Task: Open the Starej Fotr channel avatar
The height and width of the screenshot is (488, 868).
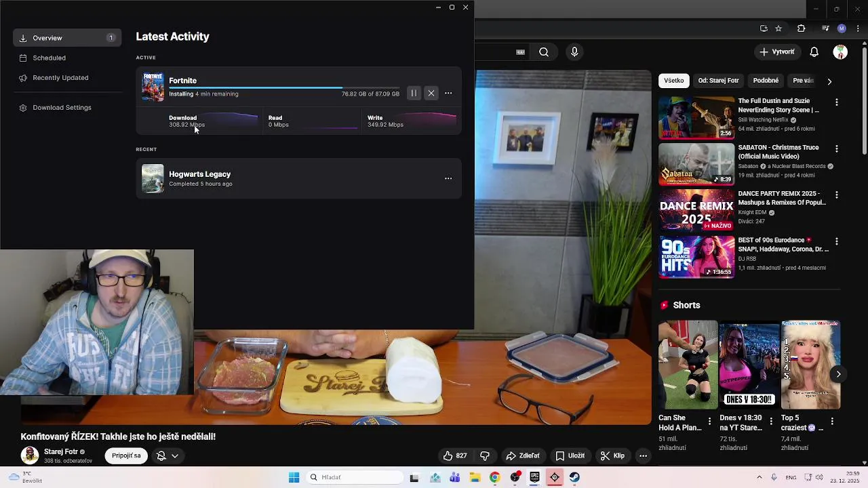Action: [x=30, y=455]
